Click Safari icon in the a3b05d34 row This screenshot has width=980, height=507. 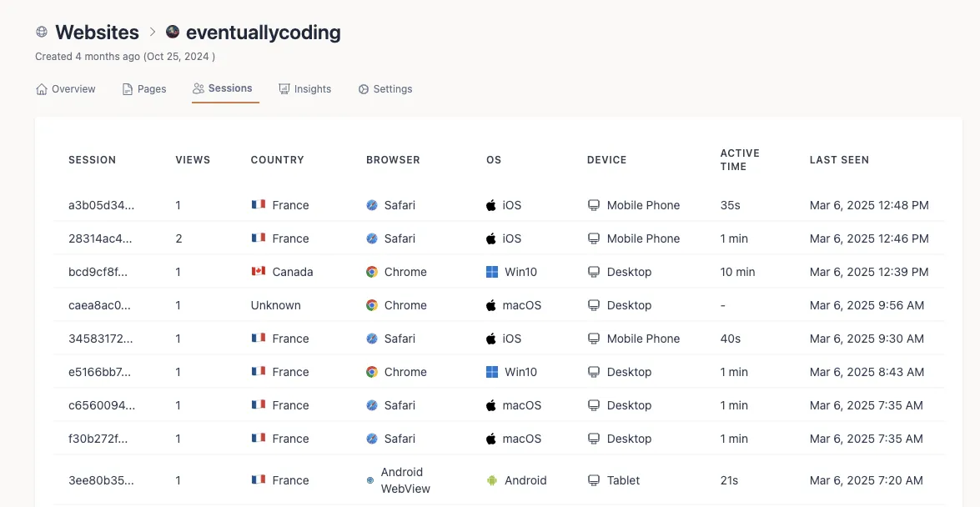[x=372, y=205]
